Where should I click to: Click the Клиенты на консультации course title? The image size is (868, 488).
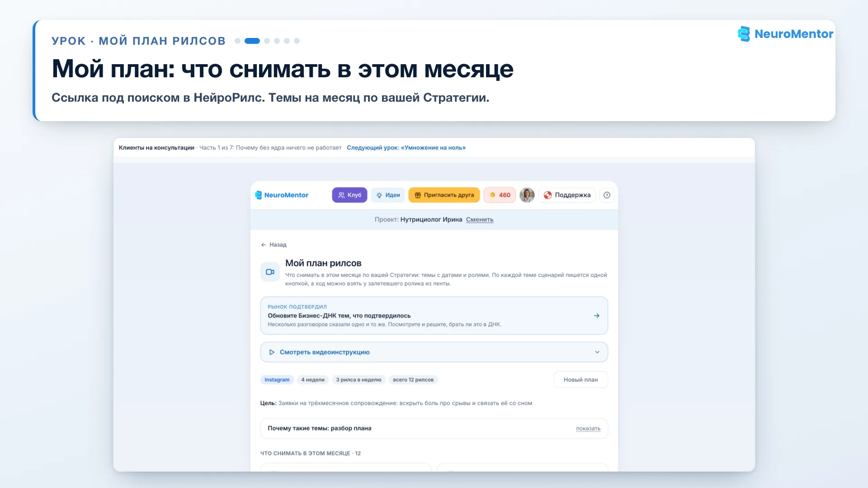[x=156, y=148]
